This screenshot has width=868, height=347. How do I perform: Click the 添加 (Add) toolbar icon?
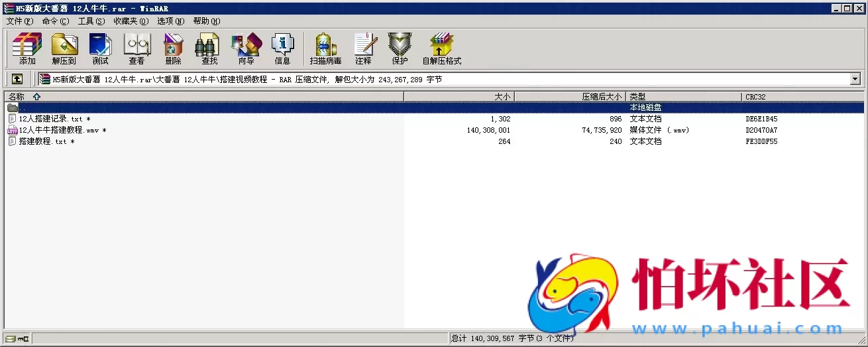click(27, 48)
